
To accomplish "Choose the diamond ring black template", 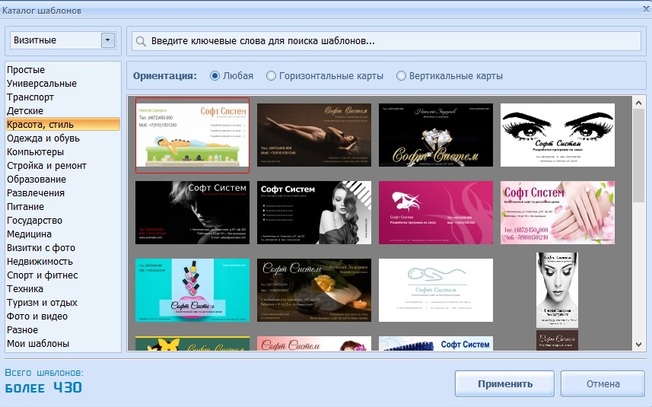I will pyautogui.click(x=436, y=135).
